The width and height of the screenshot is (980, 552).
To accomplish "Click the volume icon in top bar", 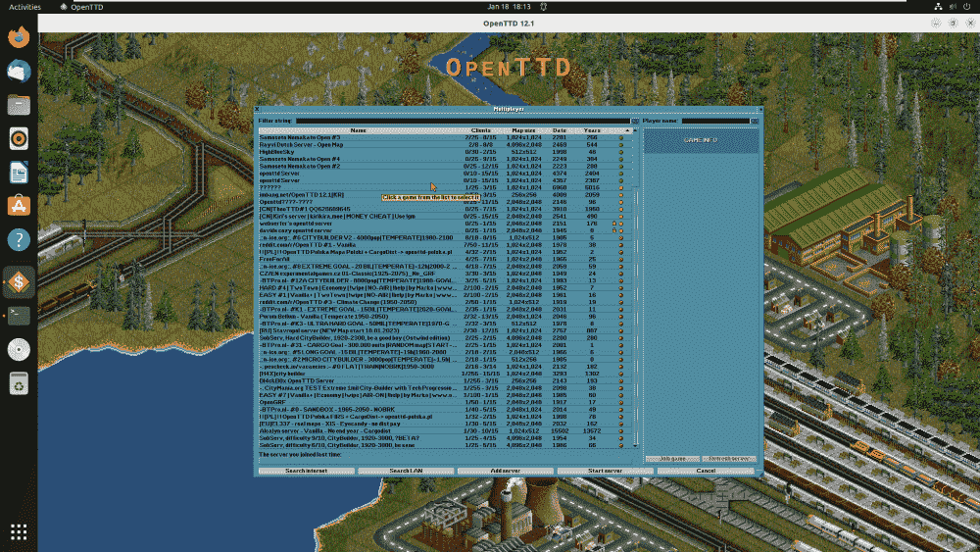I will [953, 7].
